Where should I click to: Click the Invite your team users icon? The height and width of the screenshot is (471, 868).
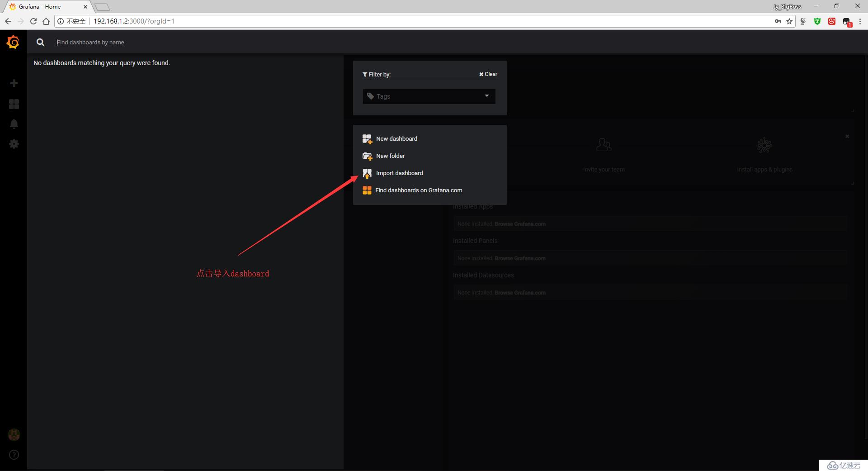[x=604, y=145]
